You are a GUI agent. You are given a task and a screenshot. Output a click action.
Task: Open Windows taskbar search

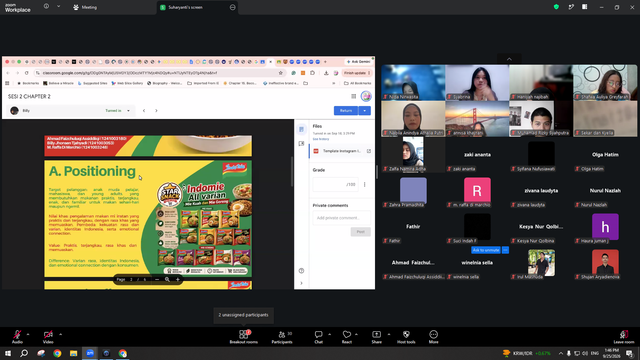[x=24, y=353]
